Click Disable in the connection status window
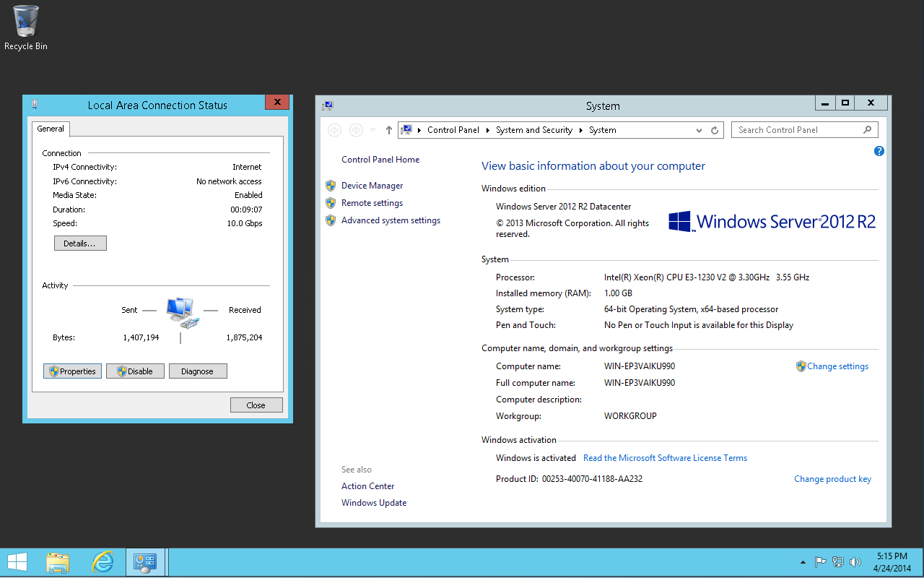 pyautogui.click(x=135, y=371)
